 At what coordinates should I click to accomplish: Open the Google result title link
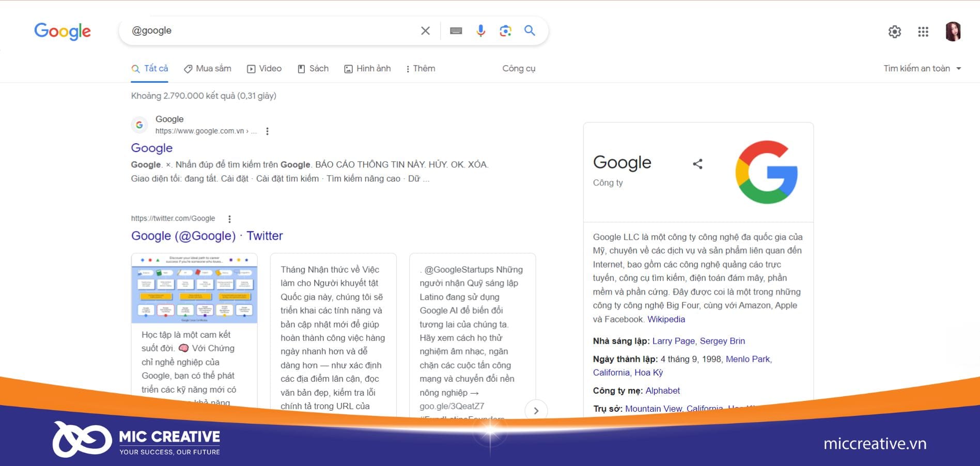pos(152,148)
